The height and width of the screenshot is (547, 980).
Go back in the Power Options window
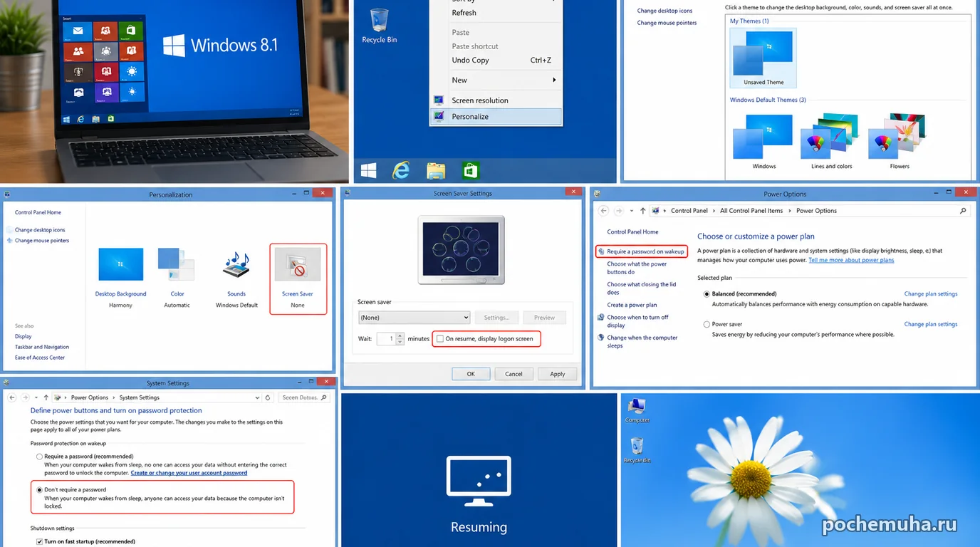(604, 211)
